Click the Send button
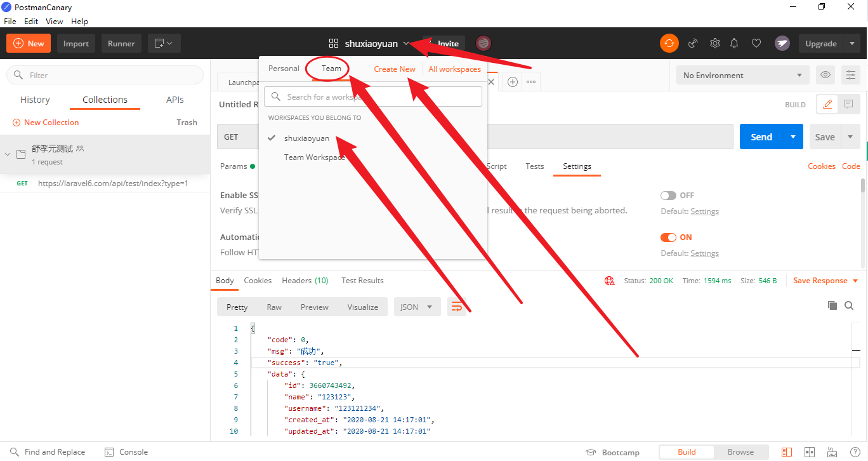Viewport: 868px width, 461px height. click(761, 137)
